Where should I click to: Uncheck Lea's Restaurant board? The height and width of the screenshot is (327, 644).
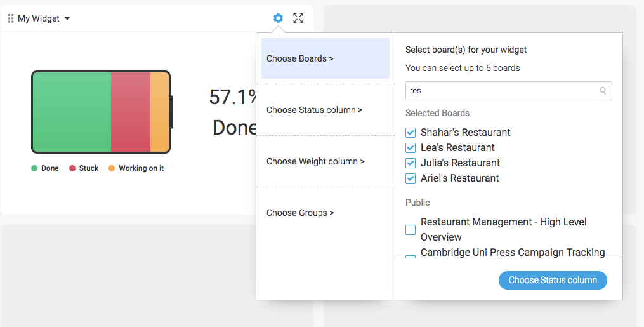(411, 148)
